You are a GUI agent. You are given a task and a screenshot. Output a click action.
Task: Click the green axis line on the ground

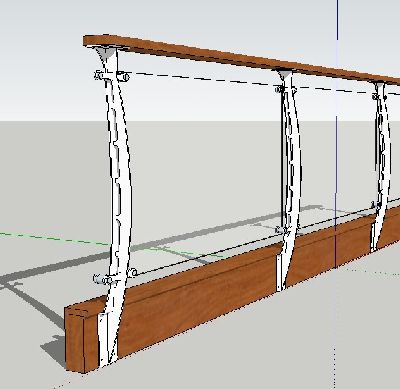pyautogui.click(x=53, y=238)
